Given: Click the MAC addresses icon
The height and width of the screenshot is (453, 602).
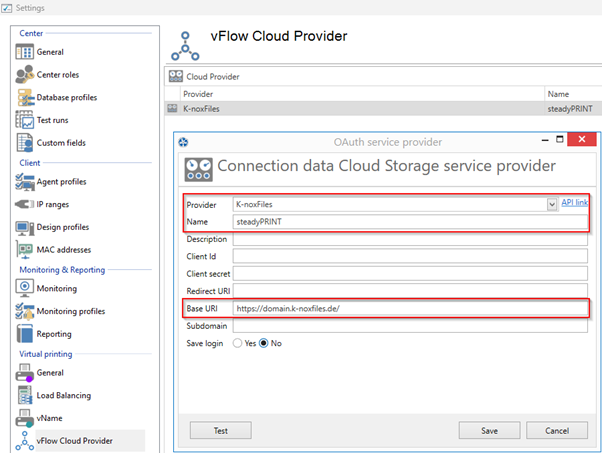Looking at the screenshot, I should [25, 249].
